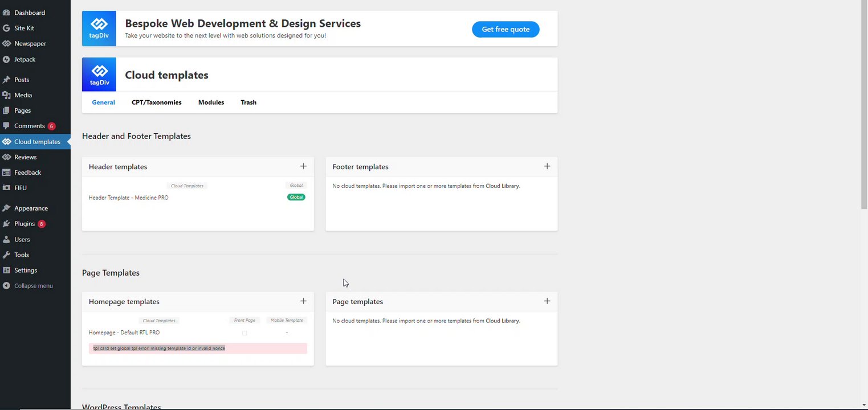This screenshot has width=868, height=410.
Task: Switch to the General tab
Action: click(x=103, y=102)
